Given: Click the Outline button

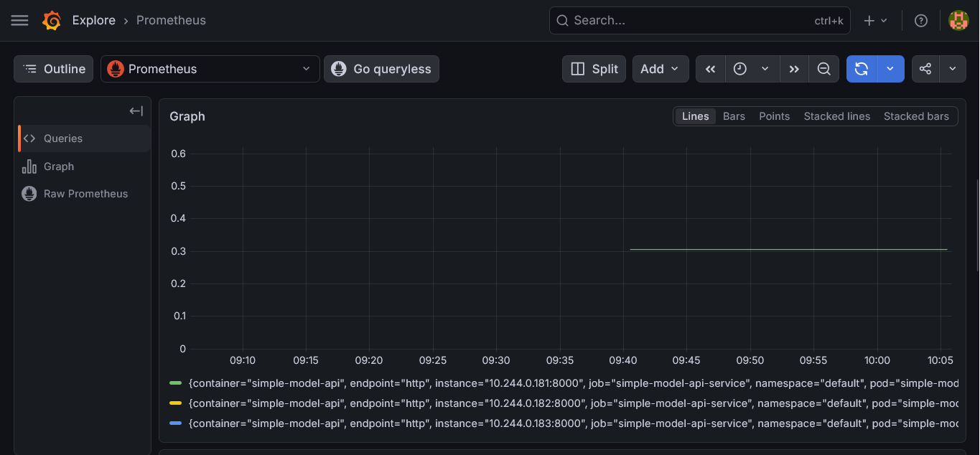Looking at the screenshot, I should point(54,69).
